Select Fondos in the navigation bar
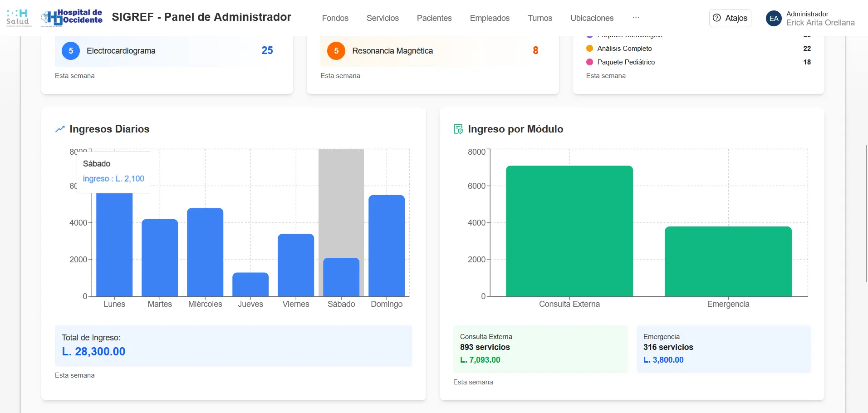The width and height of the screenshot is (868, 413). point(335,19)
